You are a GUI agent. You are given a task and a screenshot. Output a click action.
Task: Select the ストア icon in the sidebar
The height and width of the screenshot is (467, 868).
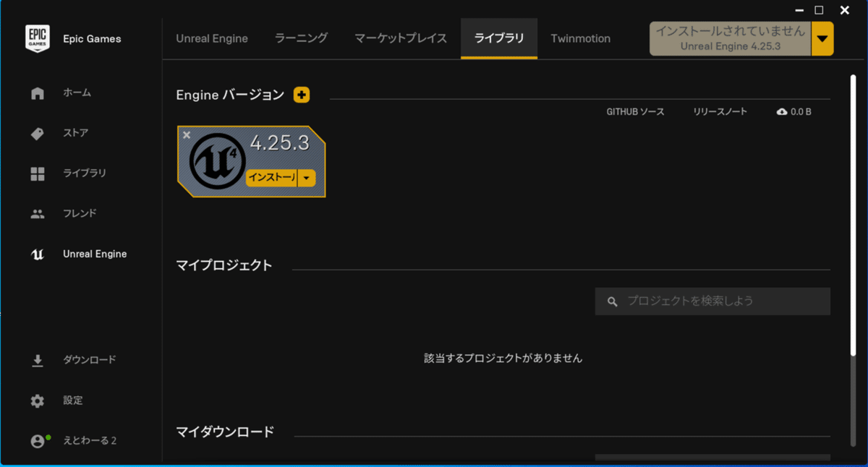pyautogui.click(x=36, y=133)
